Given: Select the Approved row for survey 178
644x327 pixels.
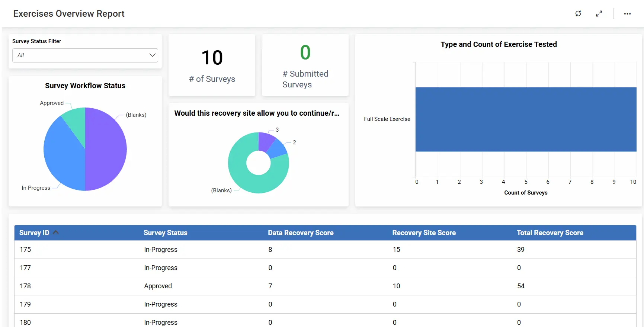Looking at the screenshot, I should click(x=325, y=286).
